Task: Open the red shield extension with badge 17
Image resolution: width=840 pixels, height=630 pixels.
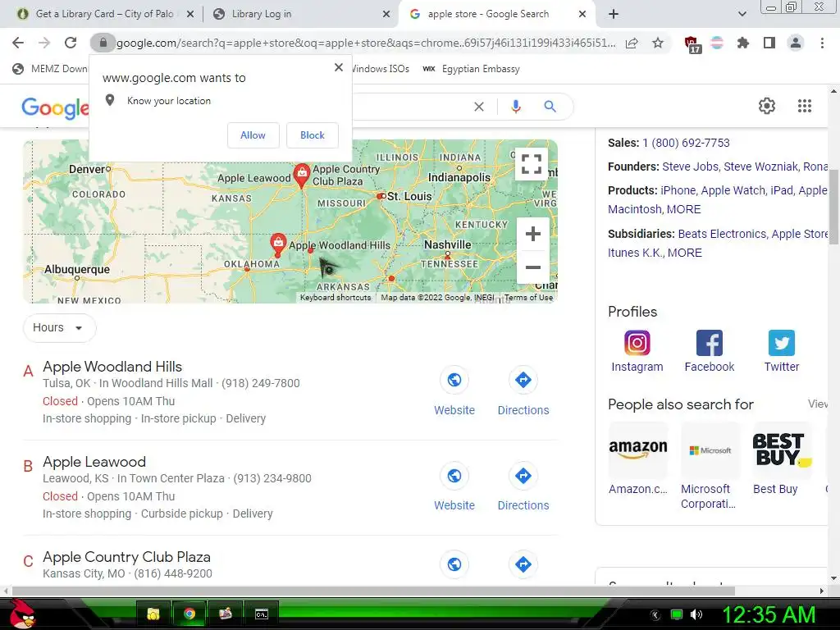Action: (x=692, y=44)
